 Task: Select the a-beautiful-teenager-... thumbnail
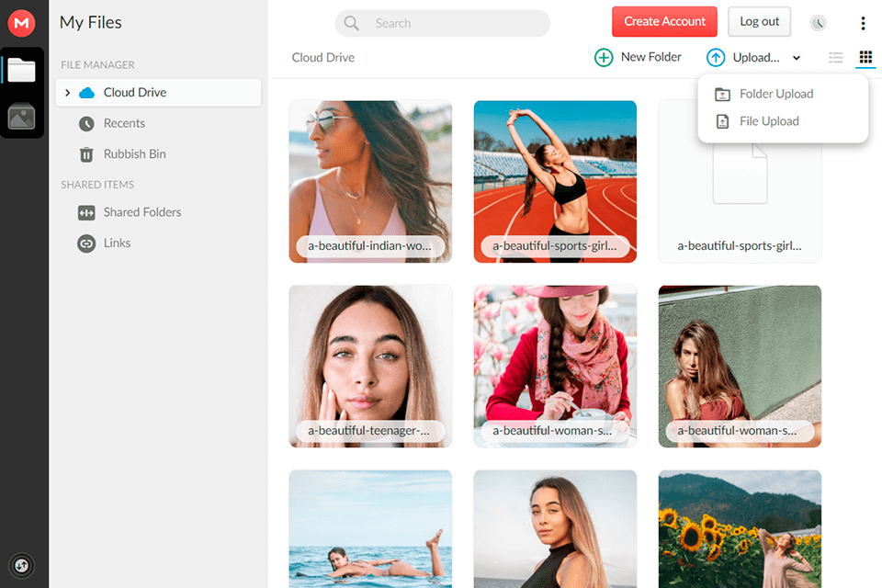coord(370,367)
